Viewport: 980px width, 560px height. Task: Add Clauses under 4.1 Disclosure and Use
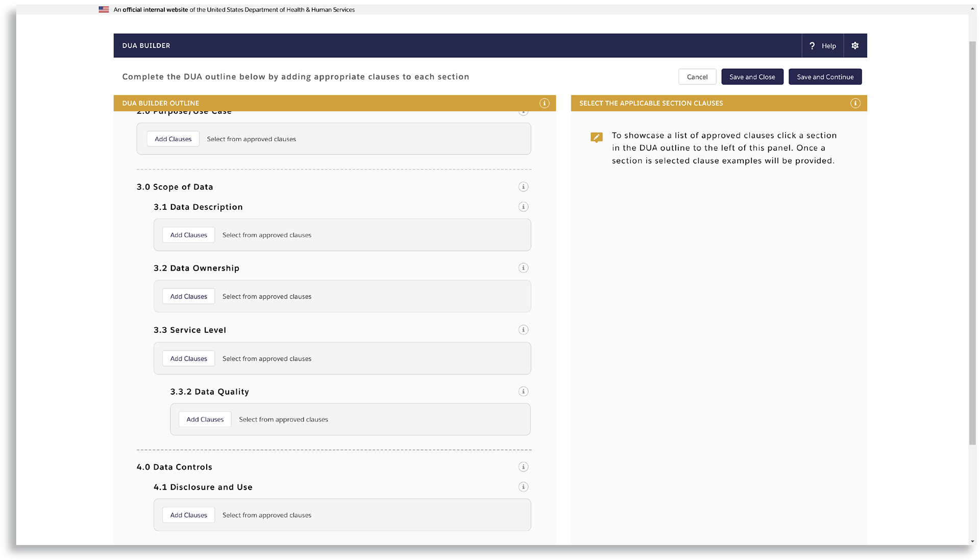pos(188,516)
